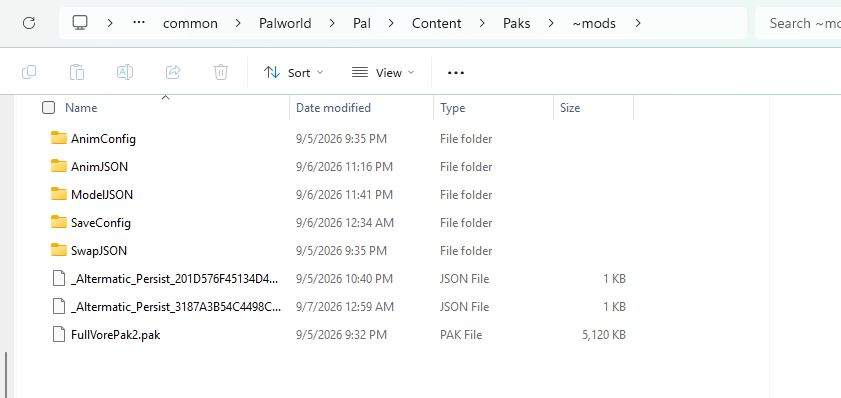The width and height of the screenshot is (841, 398).
Task: Refresh the current folder view
Action: point(29,23)
